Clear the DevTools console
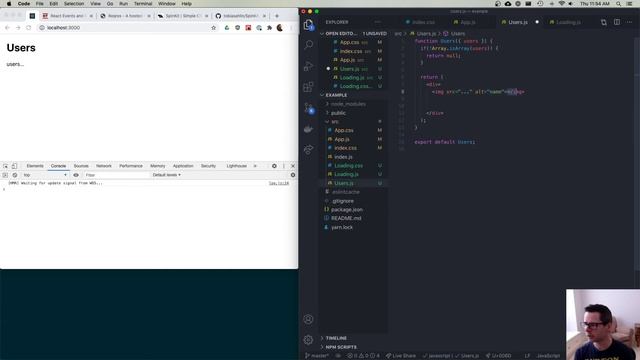Screen dimensions: 640x360 click(x=15, y=175)
